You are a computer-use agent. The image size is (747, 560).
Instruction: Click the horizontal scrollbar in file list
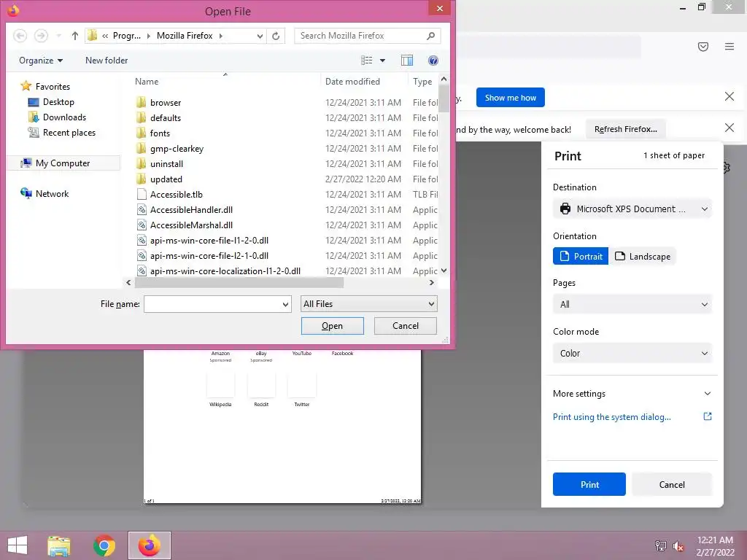click(x=239, y=283)
